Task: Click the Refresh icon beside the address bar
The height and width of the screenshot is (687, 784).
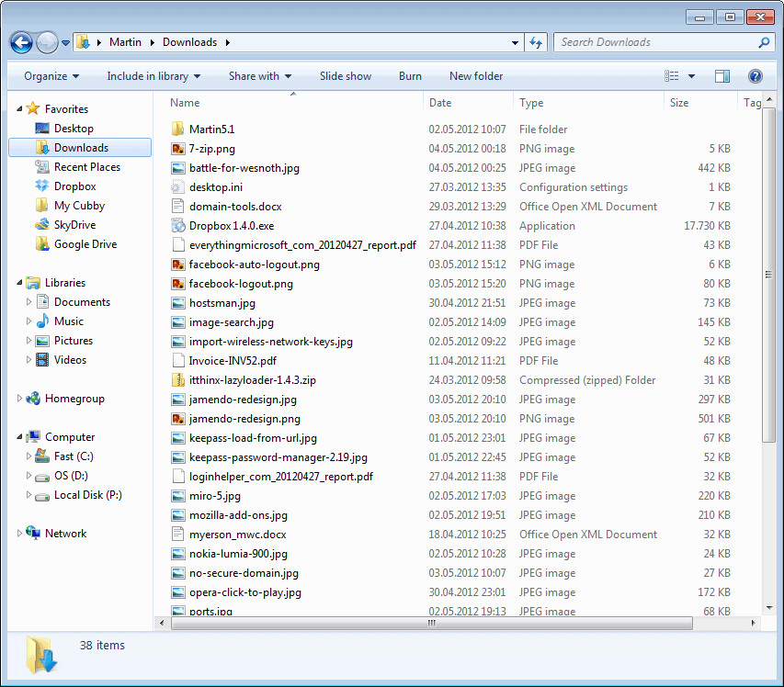Action: (535, 42)
